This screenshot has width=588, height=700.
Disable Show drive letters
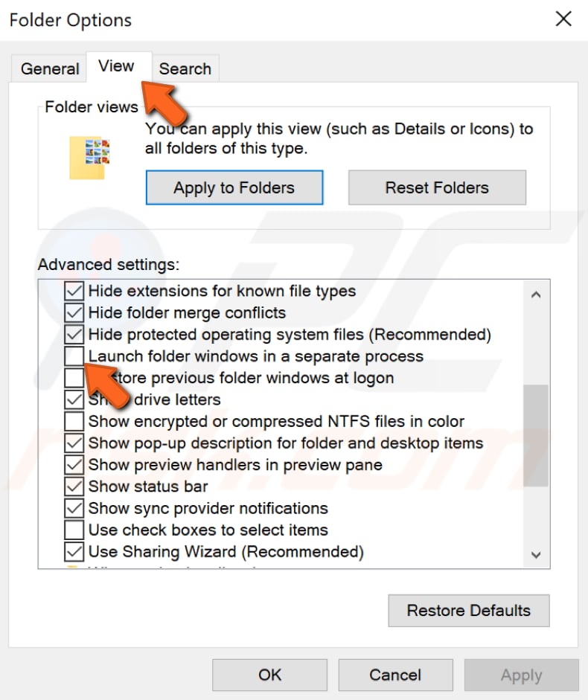73,399
